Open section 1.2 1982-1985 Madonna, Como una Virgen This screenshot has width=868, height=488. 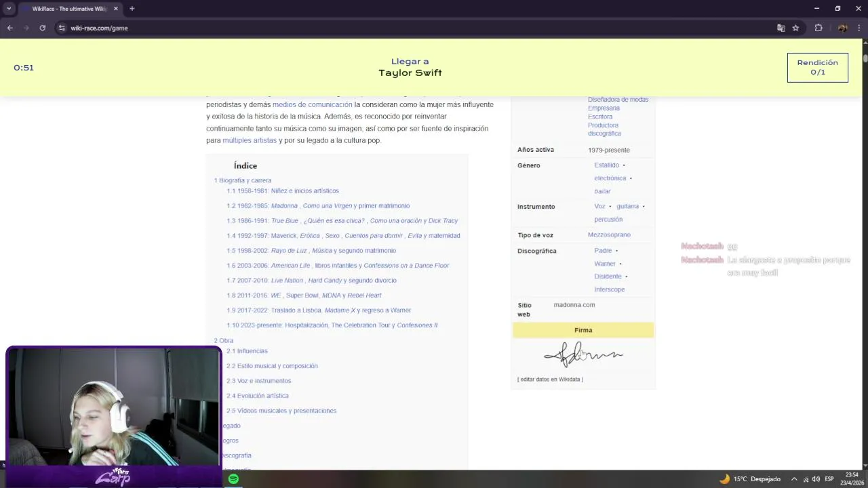[318, 206]
